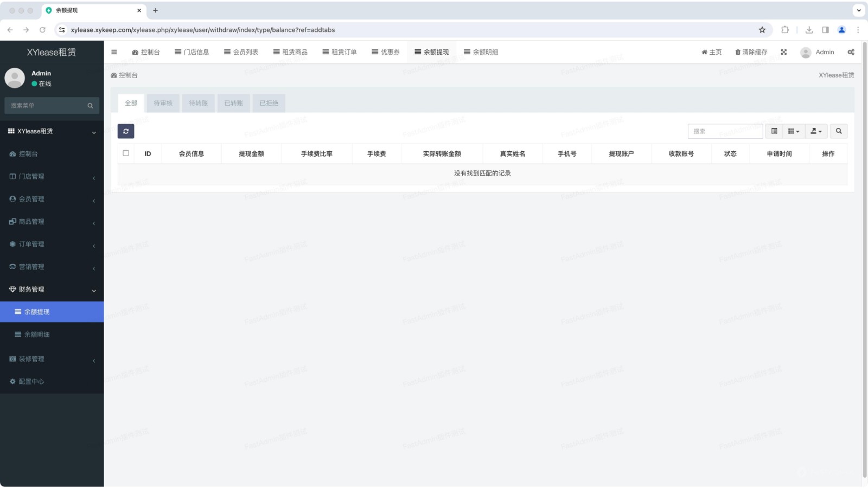Open 门店信息 top navigation tab
868x488 pixels.
pos(192,52)
